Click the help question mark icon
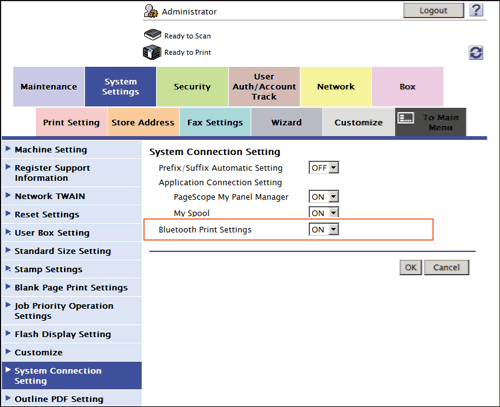Screen dimensions: 500x407 [x=476, y=10]
